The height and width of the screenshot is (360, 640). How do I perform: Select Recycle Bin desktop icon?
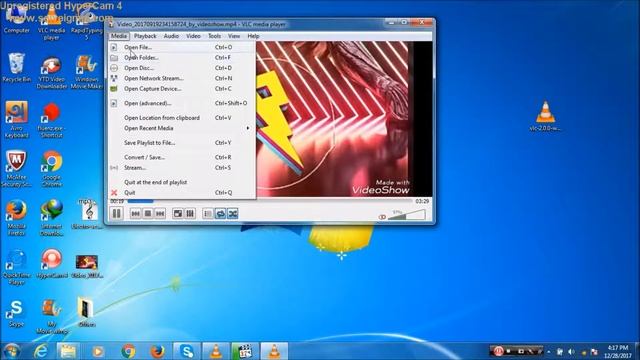click(x=16, y=68)
